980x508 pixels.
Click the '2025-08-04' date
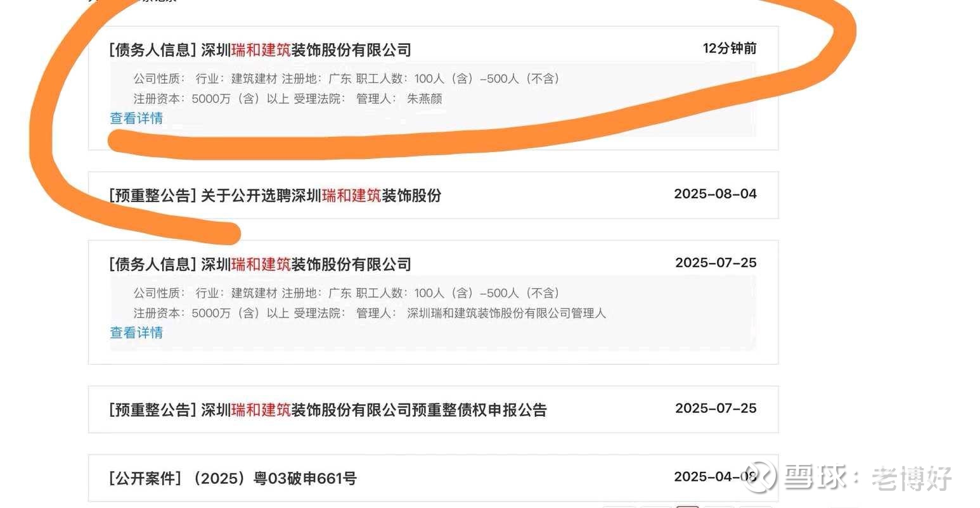tap(716, 194)
